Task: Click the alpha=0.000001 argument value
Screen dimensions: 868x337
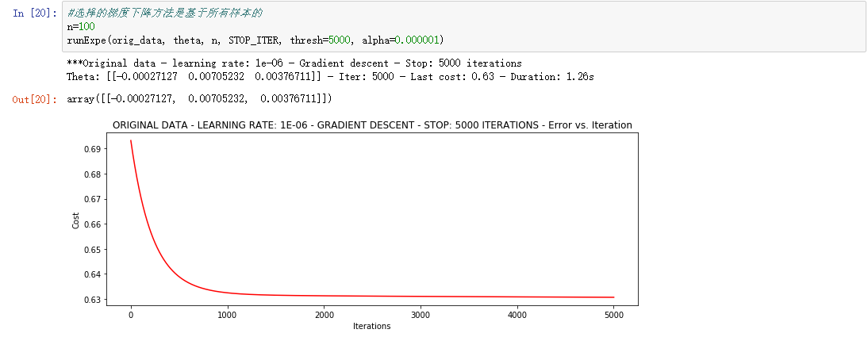Action: coord(401,40)
